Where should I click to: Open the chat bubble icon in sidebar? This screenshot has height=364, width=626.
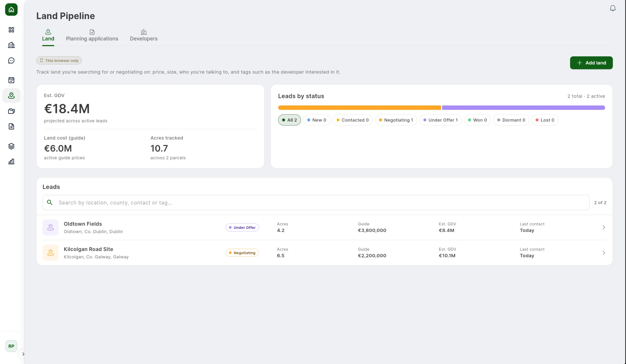click(11, 60)
